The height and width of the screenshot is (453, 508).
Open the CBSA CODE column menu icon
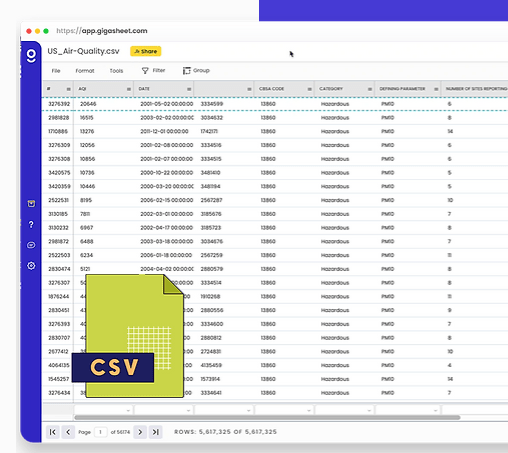(310, 89)
